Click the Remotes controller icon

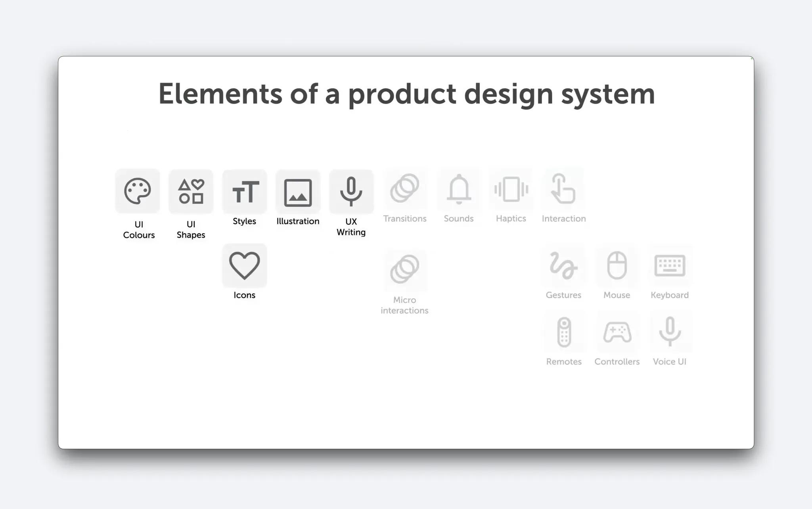(x=563, y=332)
